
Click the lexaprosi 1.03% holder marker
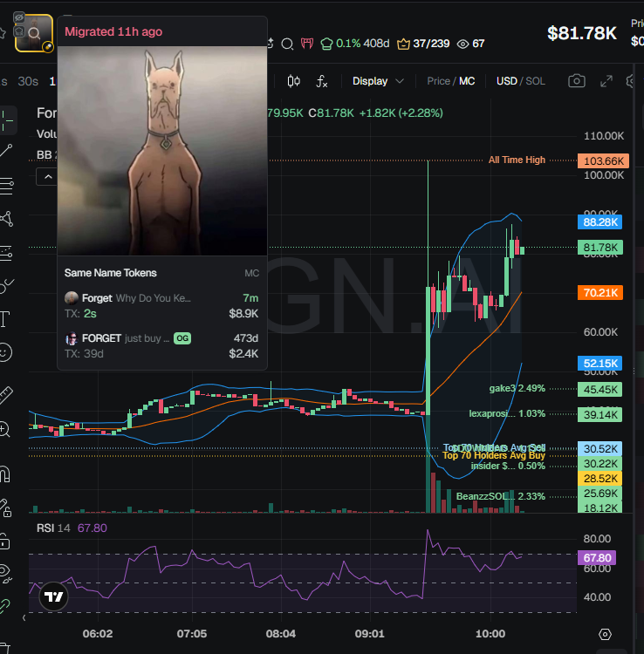(507, 413)
